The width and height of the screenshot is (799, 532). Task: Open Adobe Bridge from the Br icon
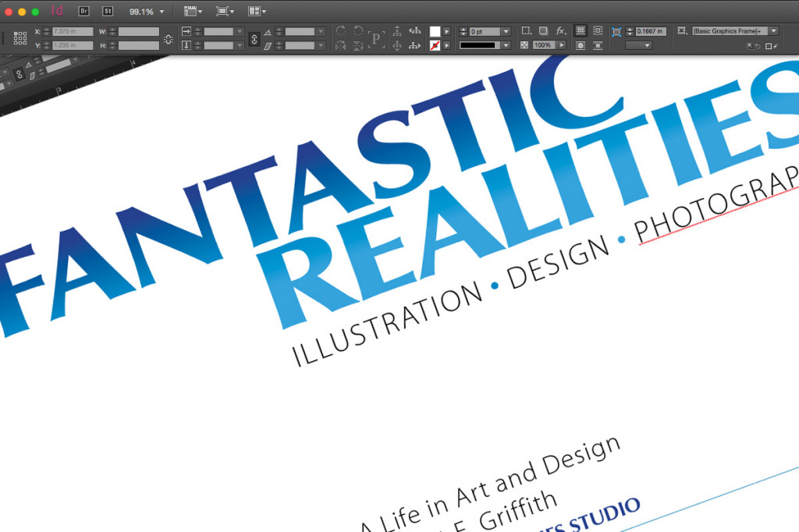[84, 12]
